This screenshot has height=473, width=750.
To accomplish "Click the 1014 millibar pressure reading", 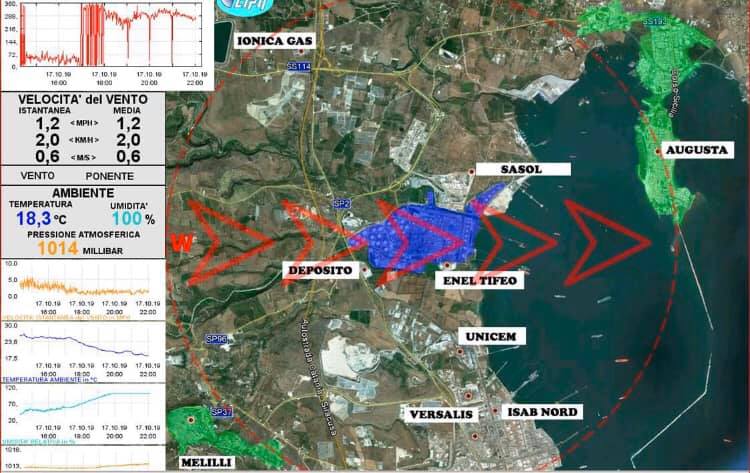I will [60, 249].
